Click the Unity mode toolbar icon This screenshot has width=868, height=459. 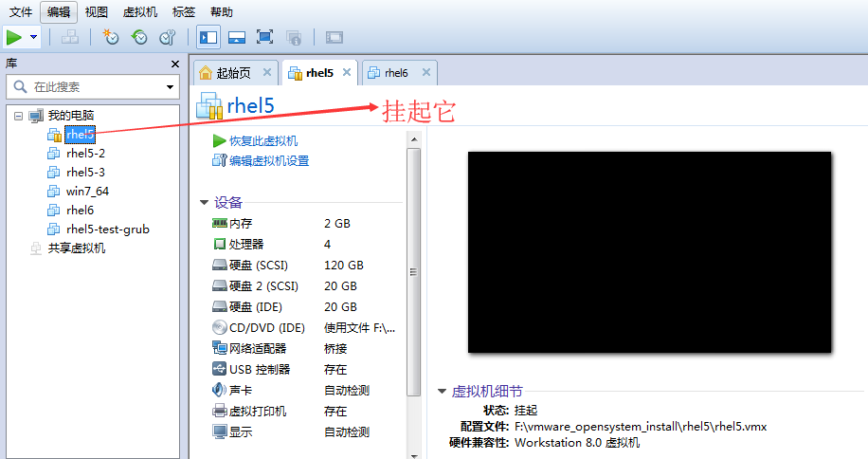[x=294, y=37]
